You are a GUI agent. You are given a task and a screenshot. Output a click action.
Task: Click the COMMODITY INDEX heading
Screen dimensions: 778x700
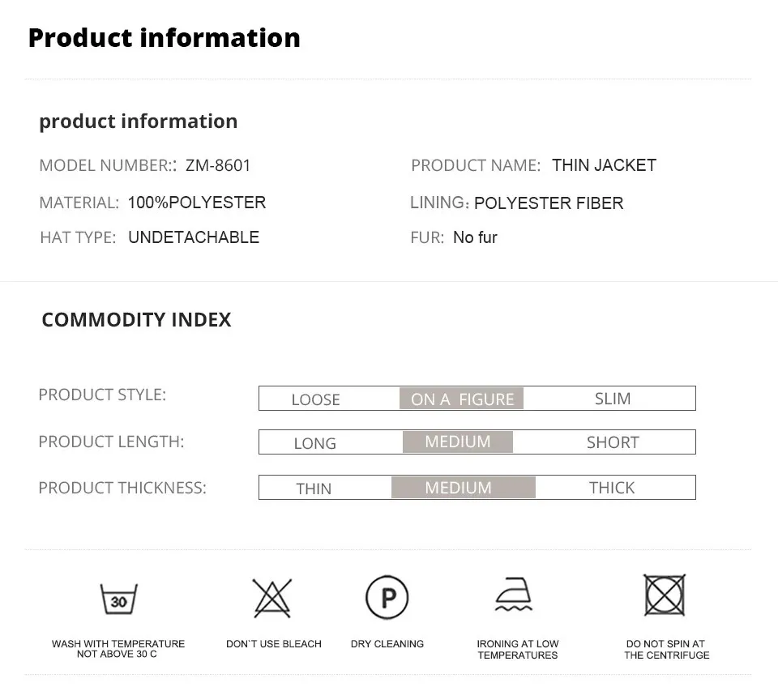pyautogui.click(x=136, y=320)
